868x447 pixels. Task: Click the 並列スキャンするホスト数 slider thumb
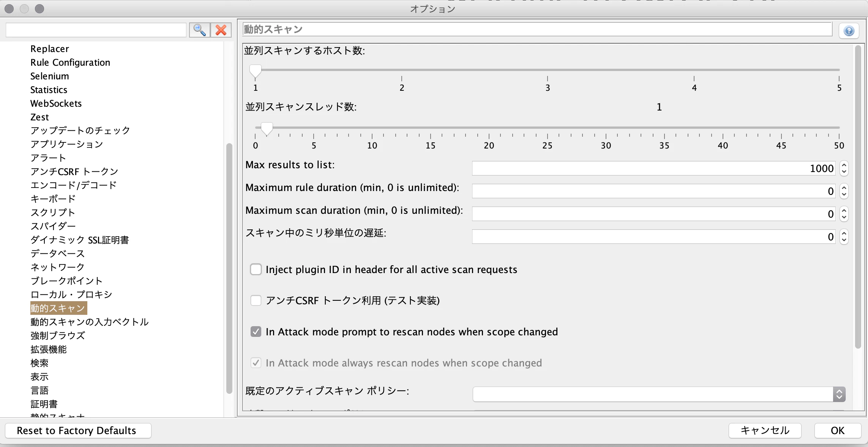pos(256,71)
